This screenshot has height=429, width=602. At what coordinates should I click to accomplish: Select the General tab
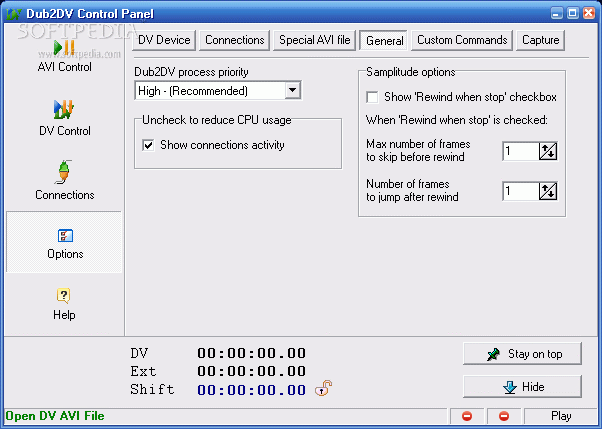click(x=384, y=41)
